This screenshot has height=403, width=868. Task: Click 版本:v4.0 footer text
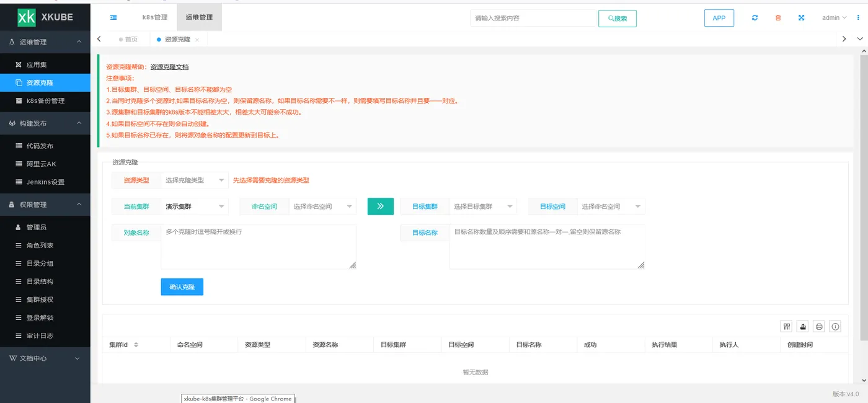(x=846, y=394)
